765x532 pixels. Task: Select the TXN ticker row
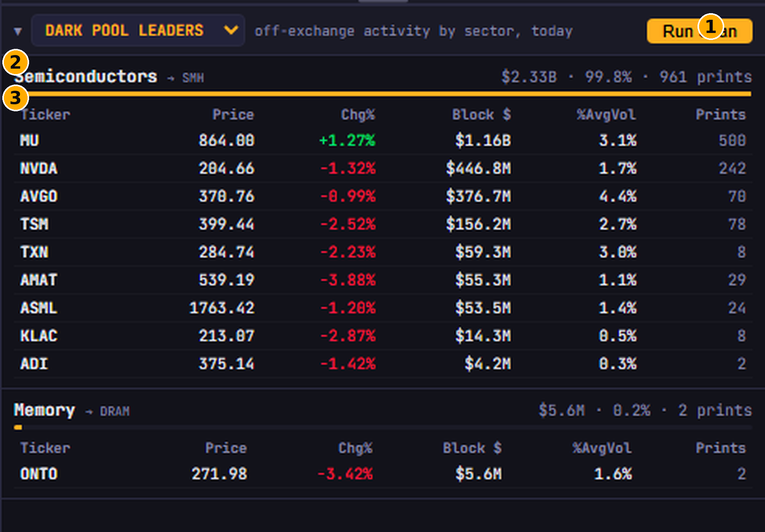[383, 252]
